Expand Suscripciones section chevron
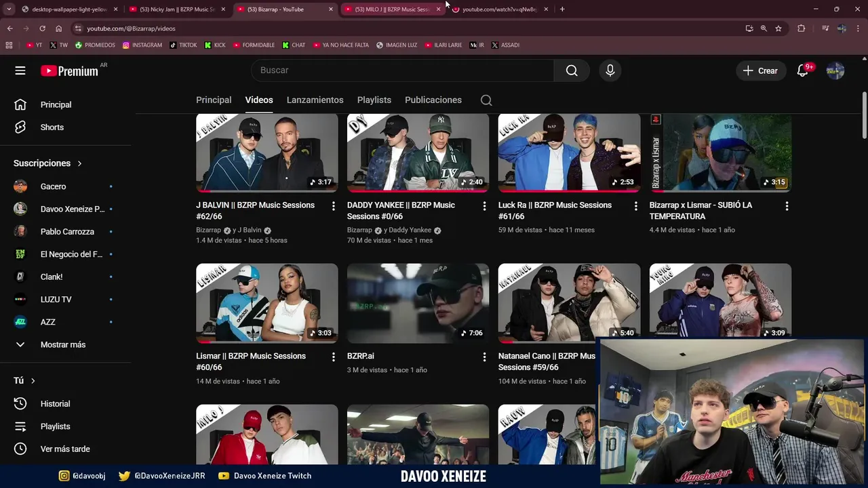 (x=79, y=163)
